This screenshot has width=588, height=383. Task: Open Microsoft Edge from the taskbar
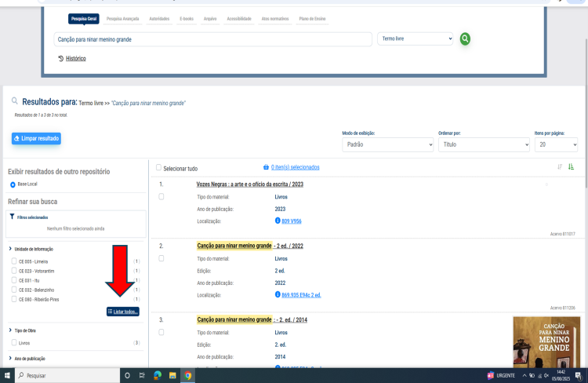click(158, 376)
